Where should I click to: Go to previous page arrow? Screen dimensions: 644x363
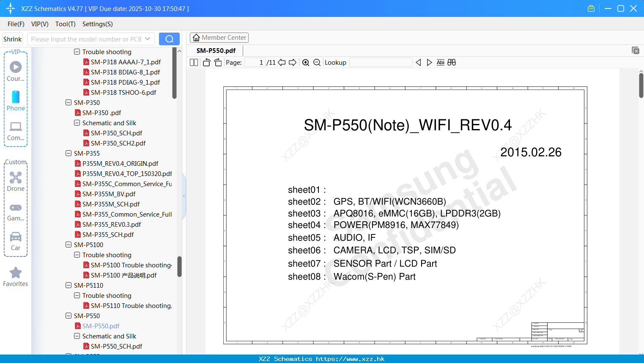(x=282, y=63)
